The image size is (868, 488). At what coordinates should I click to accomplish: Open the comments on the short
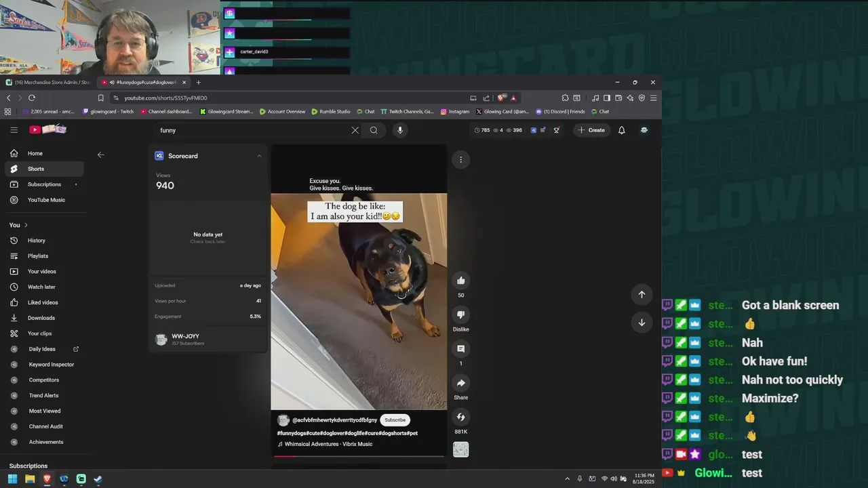coord(461,348)
